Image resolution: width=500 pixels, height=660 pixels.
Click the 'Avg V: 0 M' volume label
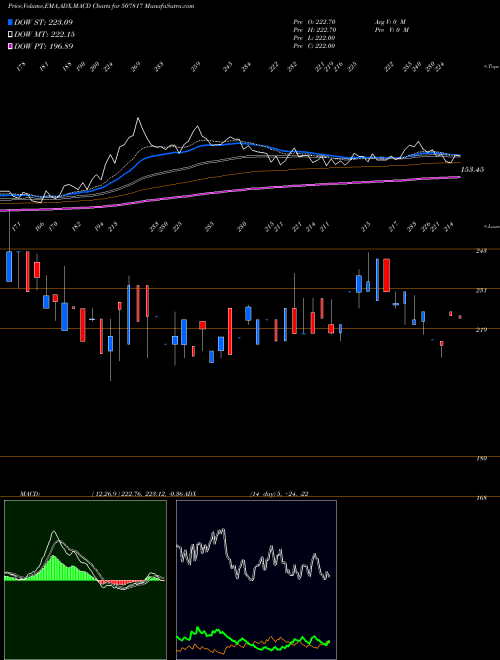click(389, 22)
